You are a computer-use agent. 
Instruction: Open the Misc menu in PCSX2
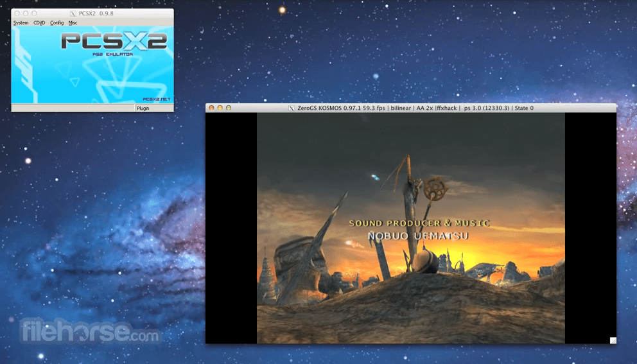coord(73,22)
